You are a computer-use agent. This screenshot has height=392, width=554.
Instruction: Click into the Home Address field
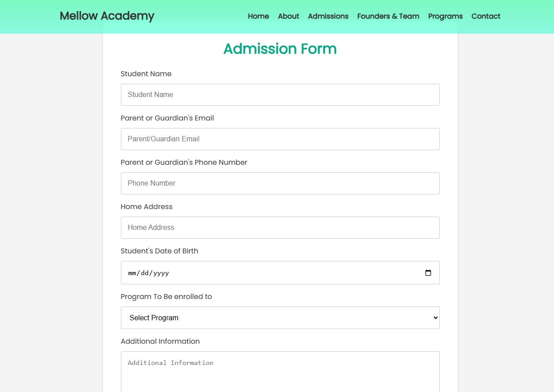[280, 228]
